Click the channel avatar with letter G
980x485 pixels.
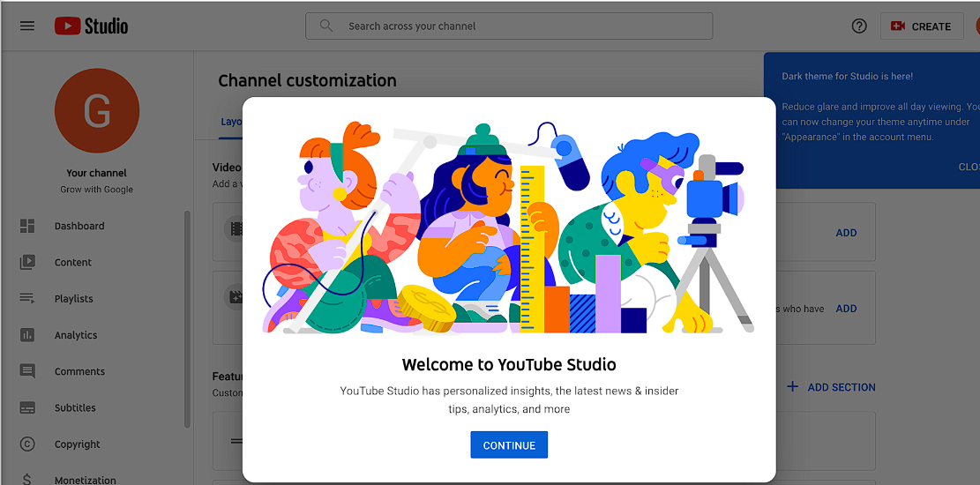click(97, 110)
